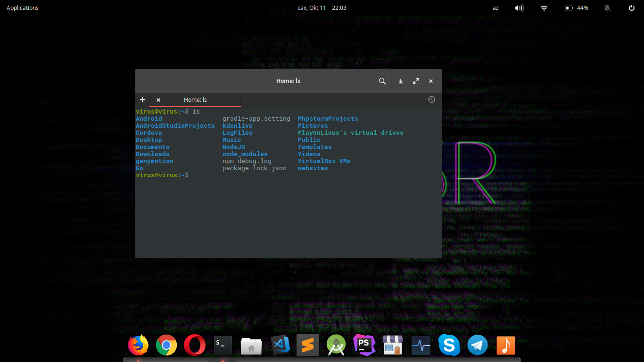Add a new terminal tab
The width and height of the screenshot is (644, 362).
pyautogui.click(x=142, y=99)
